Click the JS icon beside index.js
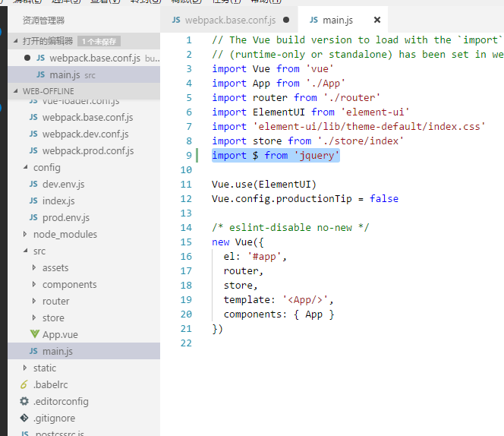Screen dimensions: 504x436 tap(33, 201)
